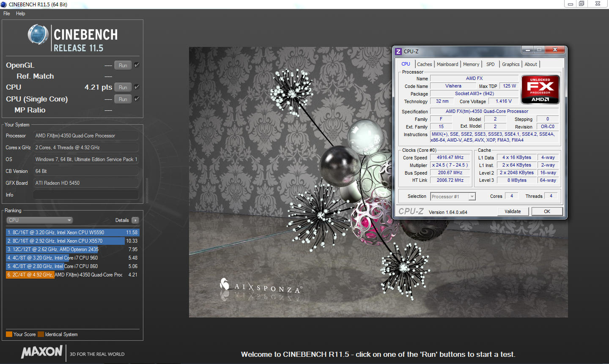
Task: Toggle the CPU (Single Core) checkbox
Action: pyautogui.click(x=137, y=99)
